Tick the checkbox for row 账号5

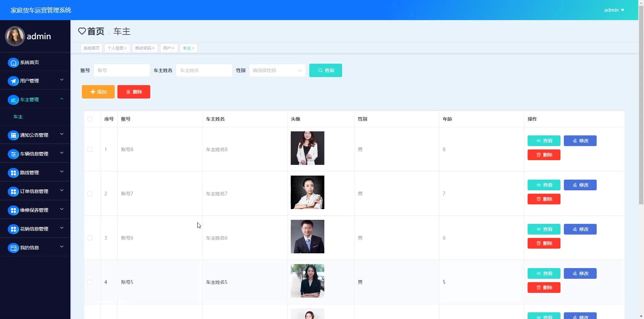(90, 282)
